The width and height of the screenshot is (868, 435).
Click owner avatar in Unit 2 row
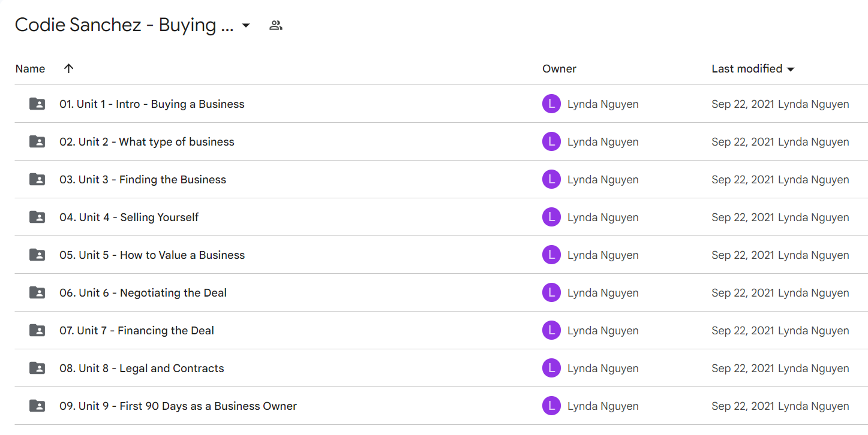click(551, 141)
